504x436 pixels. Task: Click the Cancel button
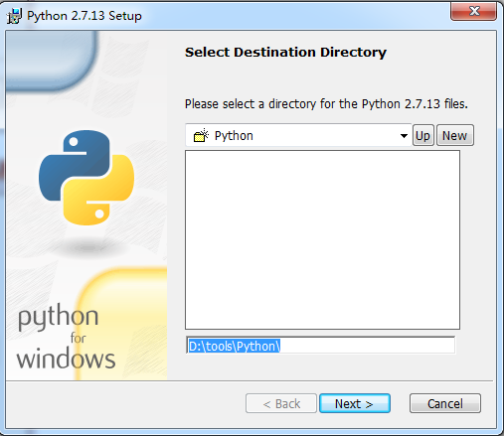(445, 403)
